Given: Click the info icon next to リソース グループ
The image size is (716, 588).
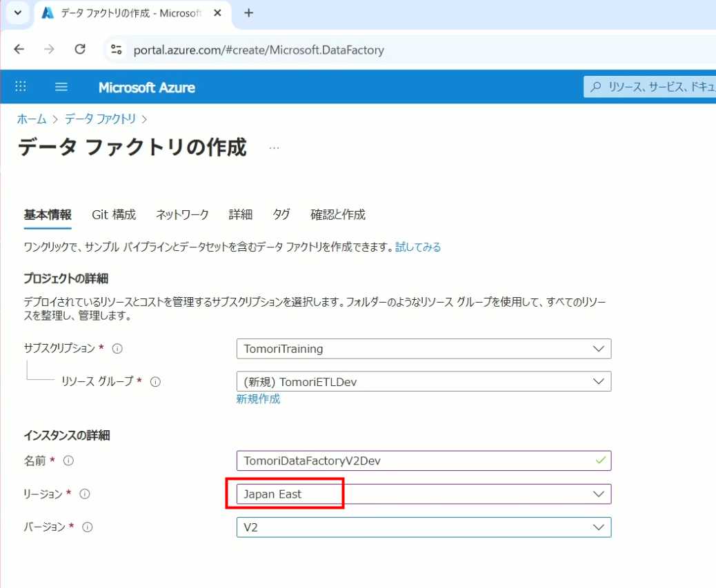Looking at the screenshot, I should (155, 382).
